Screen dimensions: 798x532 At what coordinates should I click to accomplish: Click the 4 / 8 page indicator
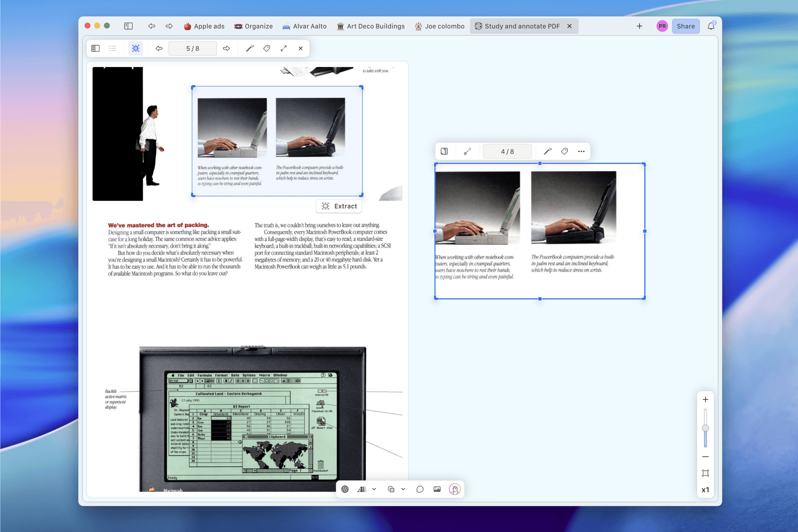[x=507, y=152]
